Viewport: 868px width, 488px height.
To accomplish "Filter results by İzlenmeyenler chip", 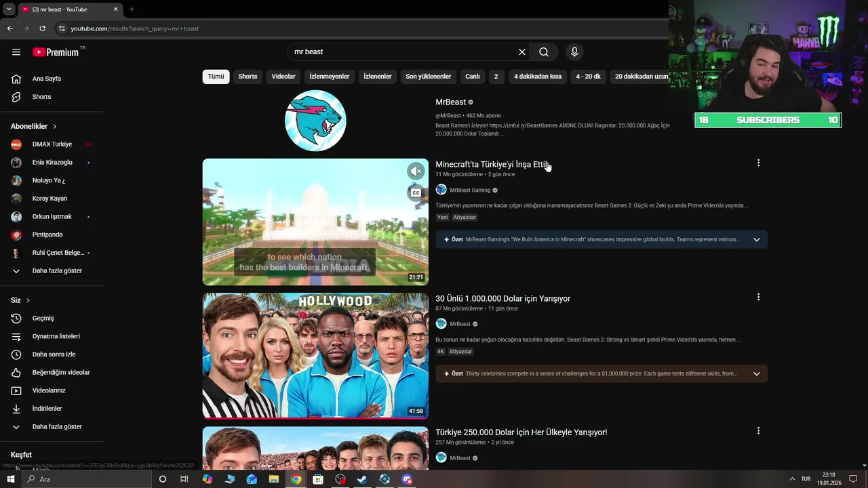I will (x=330, y=77).
